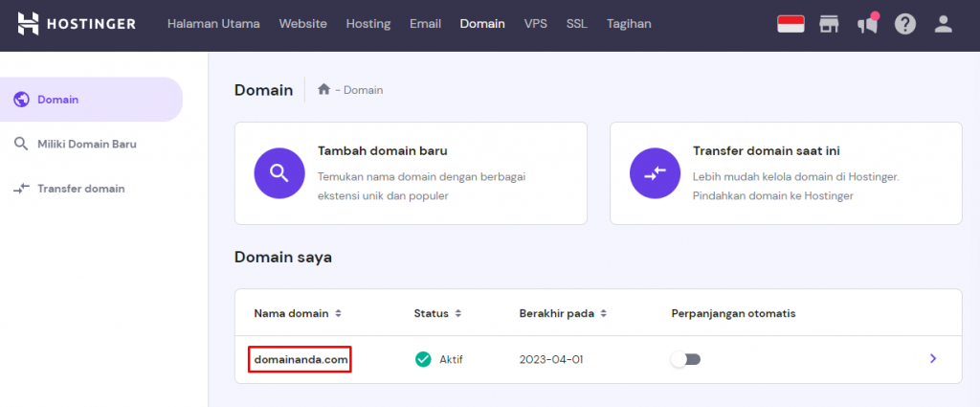Click the home breadcrumb icon
980x407 pixels.
[x=324, y=89]
